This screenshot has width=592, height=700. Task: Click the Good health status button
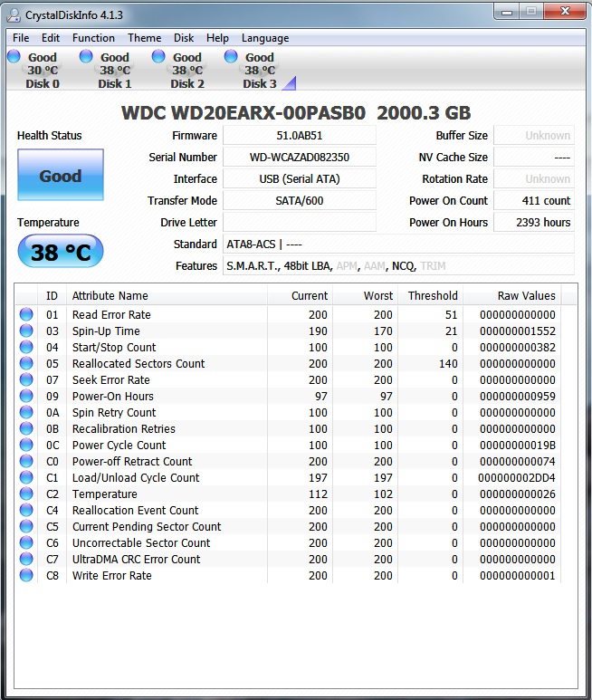click(61, 175)
